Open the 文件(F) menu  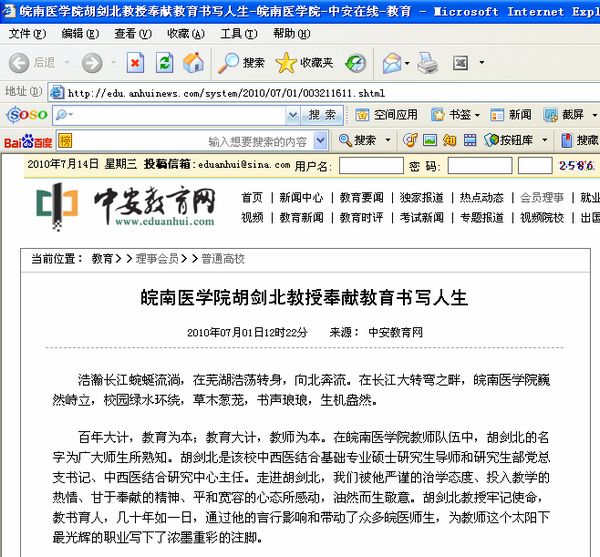click(27, 34)
